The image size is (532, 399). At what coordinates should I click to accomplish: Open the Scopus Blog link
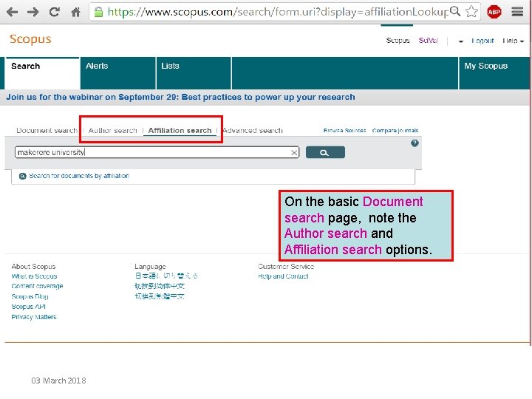pos(30,296)
